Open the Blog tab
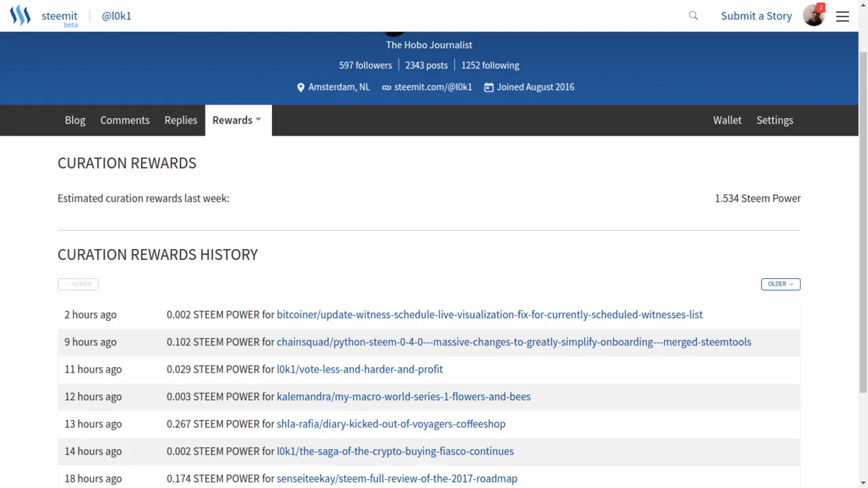 tap(75, 120)
